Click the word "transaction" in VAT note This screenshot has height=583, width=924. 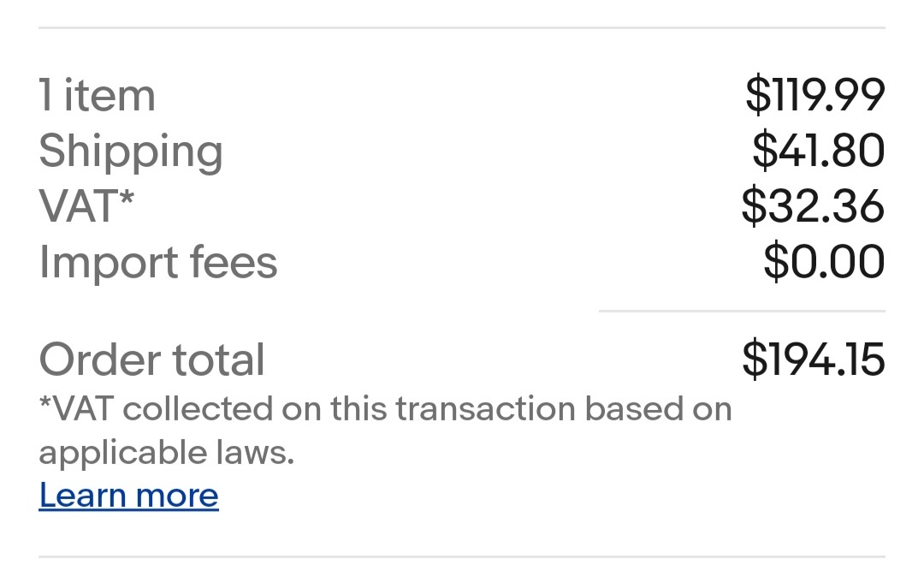tap(489, 409)
